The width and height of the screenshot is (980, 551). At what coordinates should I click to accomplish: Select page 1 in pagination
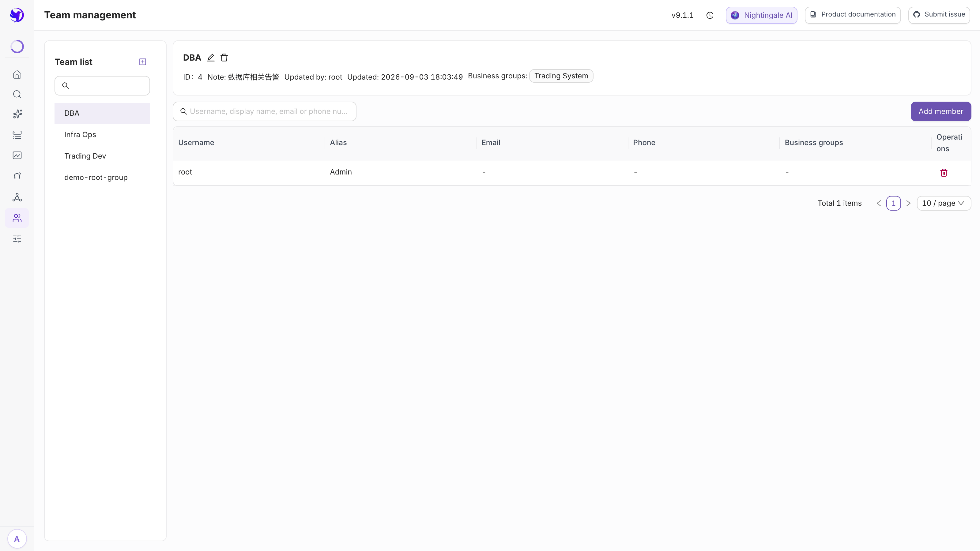(x=894, y=203)
